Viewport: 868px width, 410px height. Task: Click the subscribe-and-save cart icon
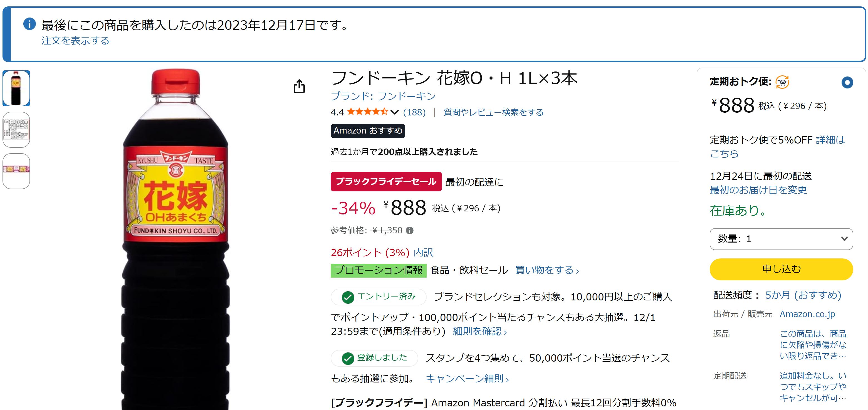click(x=782, y=82)
